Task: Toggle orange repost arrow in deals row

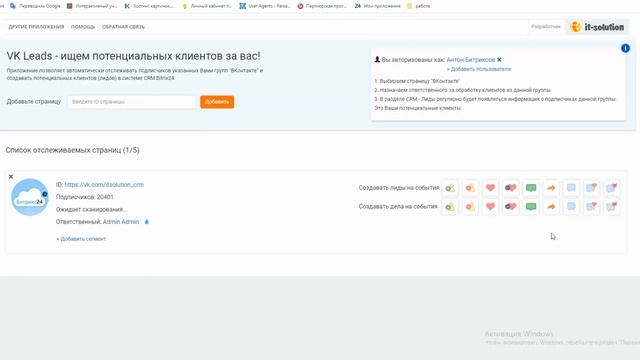Action: pyautogui.click(x=551, y=207)
